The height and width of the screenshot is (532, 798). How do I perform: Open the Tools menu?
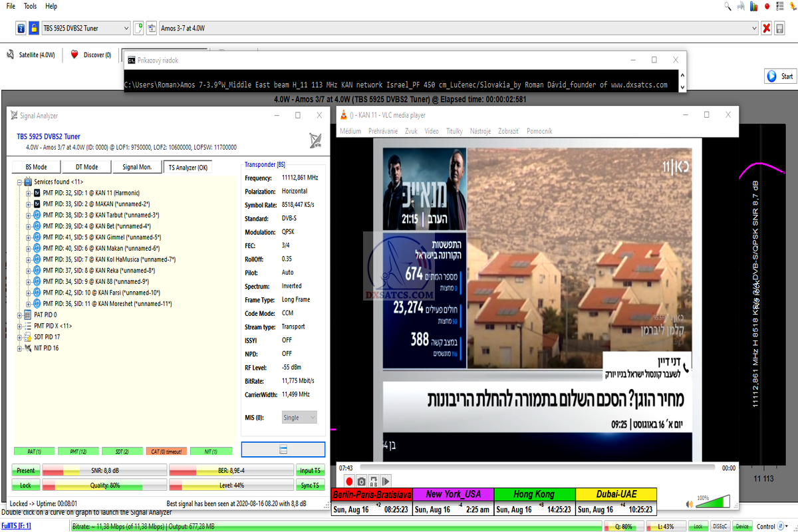[31, 6]
